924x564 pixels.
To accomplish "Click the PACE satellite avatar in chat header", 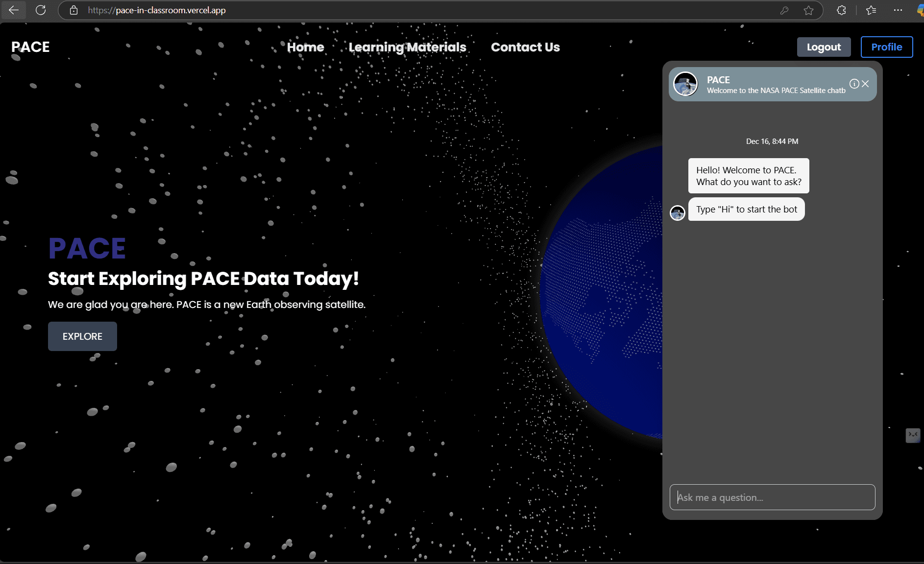I will [x=686, y=84].
